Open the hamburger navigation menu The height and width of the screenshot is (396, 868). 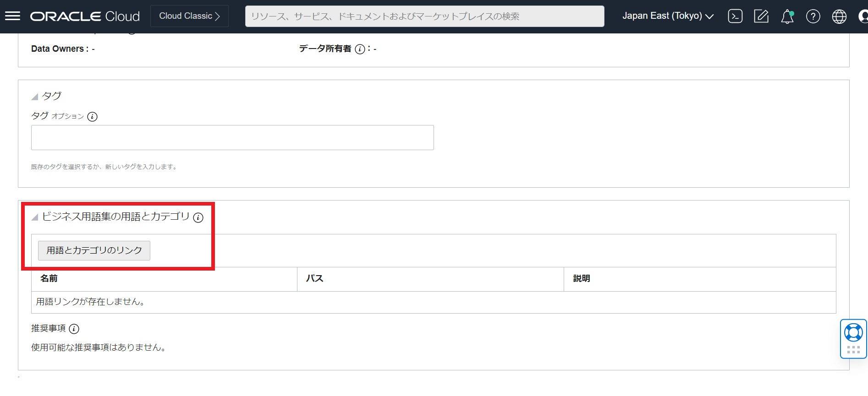point(12,16)
